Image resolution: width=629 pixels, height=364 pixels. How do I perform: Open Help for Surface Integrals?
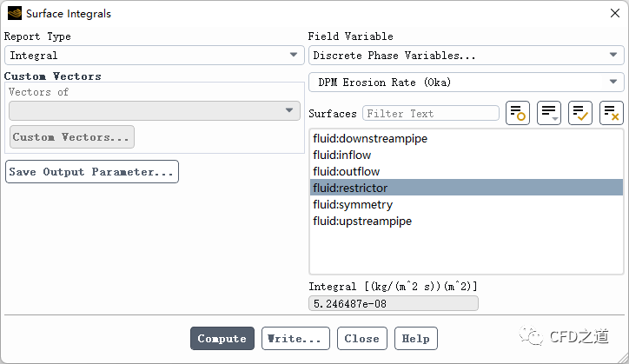415,339
